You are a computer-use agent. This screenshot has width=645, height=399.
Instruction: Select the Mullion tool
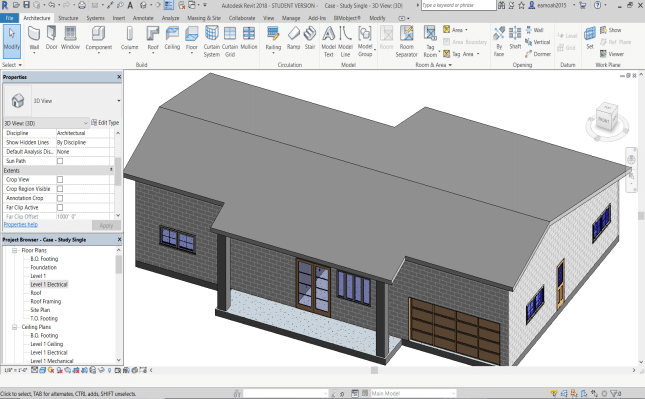coord(248,38)
